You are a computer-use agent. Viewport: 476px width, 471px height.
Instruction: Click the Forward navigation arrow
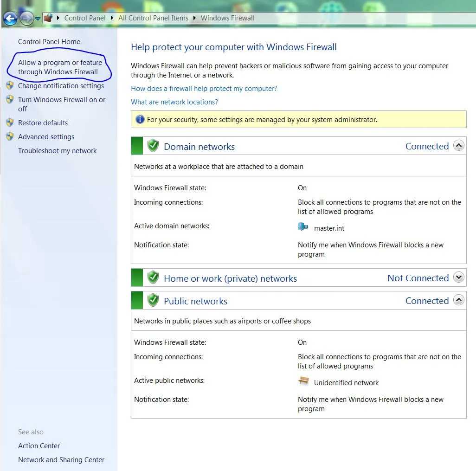click(x=26, y=19)
